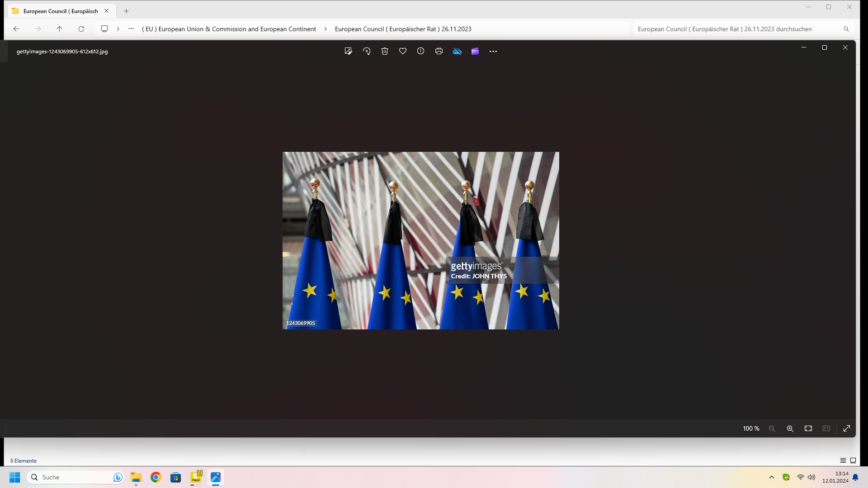The height and width of the screenshot is (488, 868).
Task: Print the image with the printer icon
Action: [x=439, y=52]
